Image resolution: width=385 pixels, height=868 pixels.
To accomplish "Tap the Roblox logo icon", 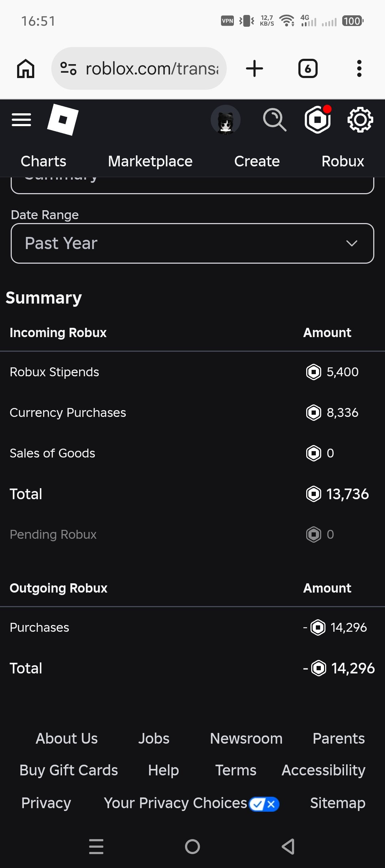I will (x=63, y=120).
